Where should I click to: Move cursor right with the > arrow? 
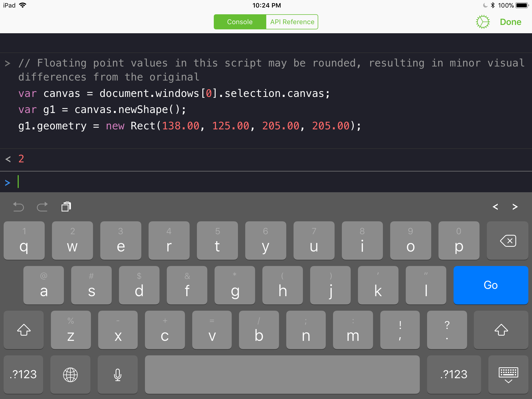[x=515, y=207]
